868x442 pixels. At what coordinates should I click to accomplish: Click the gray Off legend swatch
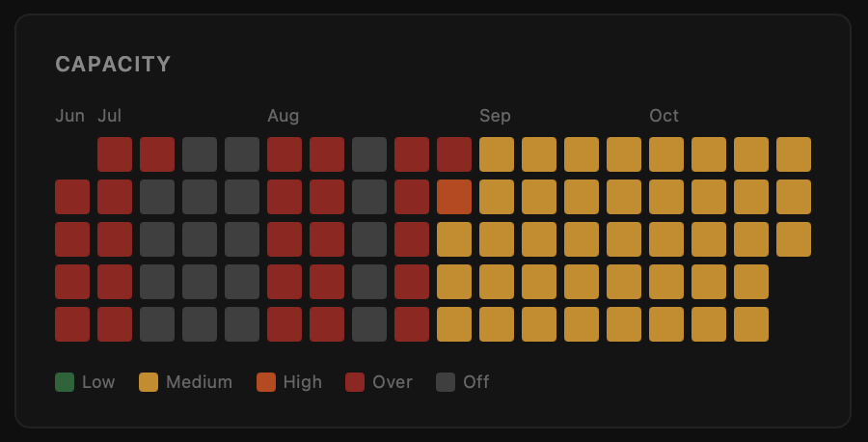click(446, 382)
